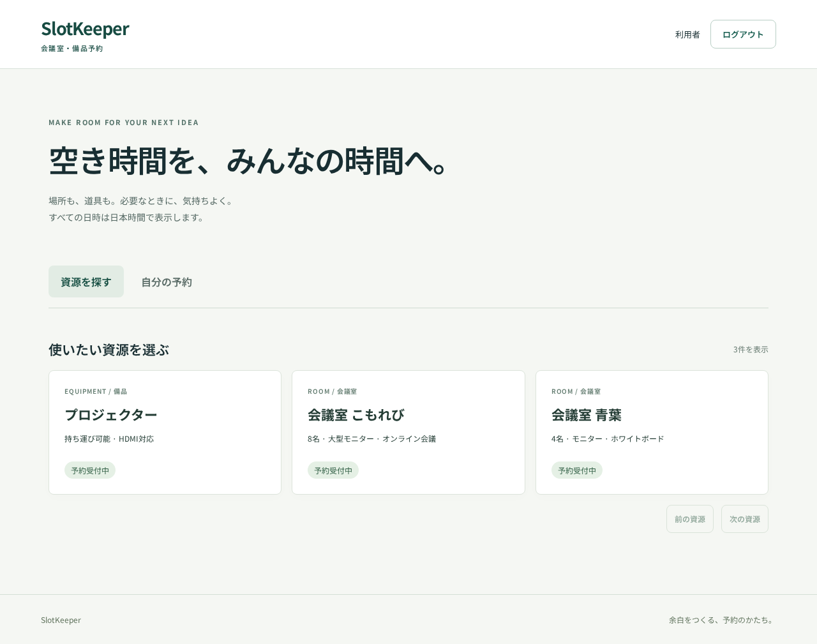
Task: Click the 3件を表示 count text
Action: (x=751, y=349)
